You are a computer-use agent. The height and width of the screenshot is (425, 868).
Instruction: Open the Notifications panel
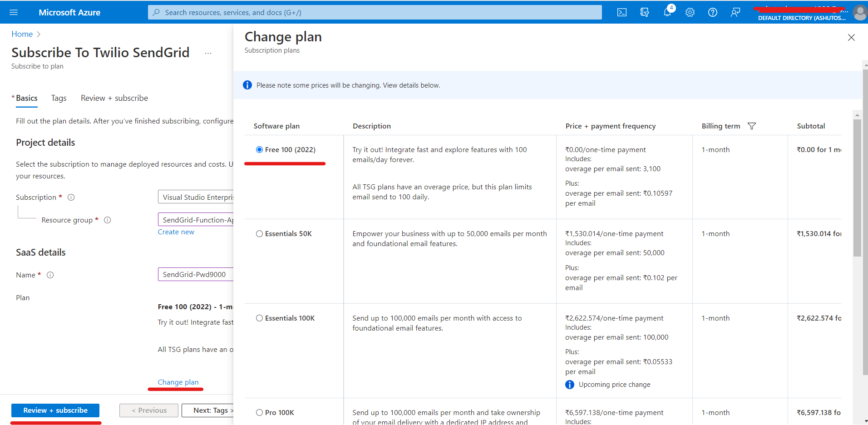coord(667,12)
